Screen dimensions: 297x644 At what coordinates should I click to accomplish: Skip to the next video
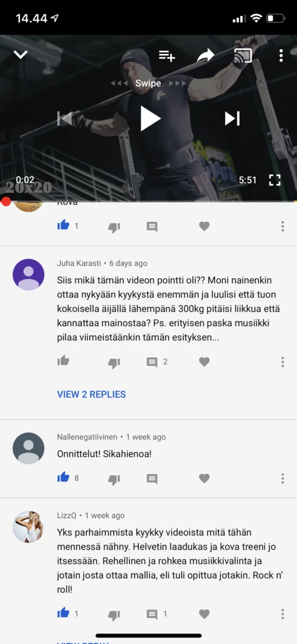coord(232,119)
